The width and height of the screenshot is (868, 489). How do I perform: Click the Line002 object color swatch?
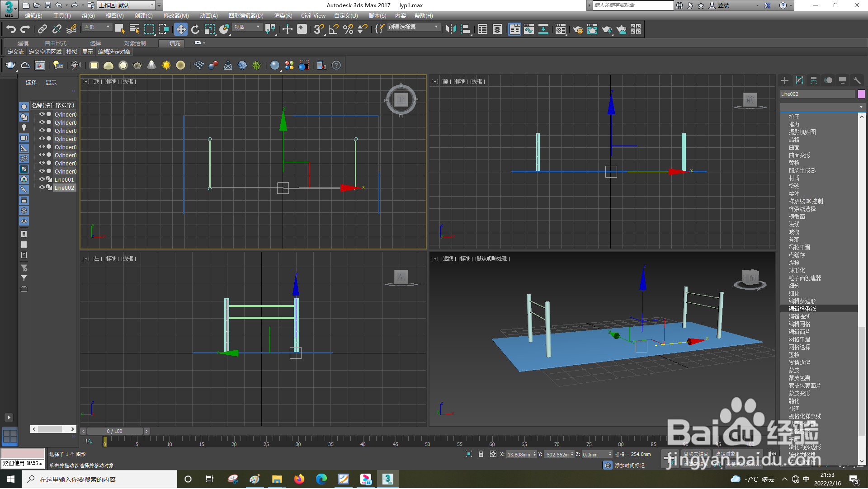[861, 94]
